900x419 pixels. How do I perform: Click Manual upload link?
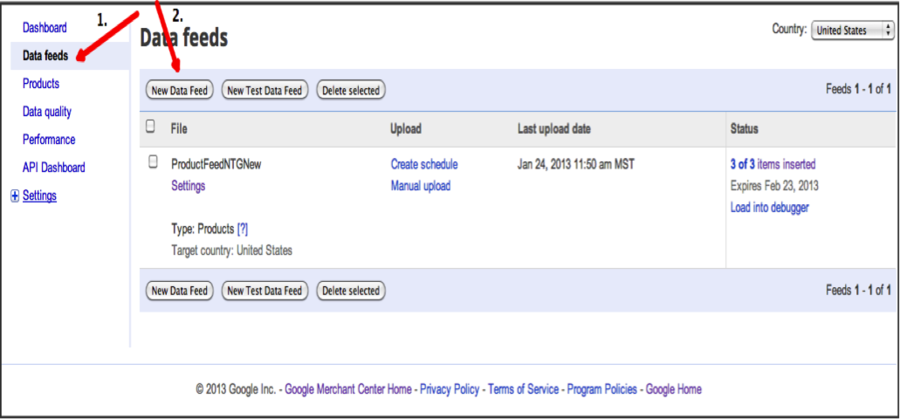(420, 186)
